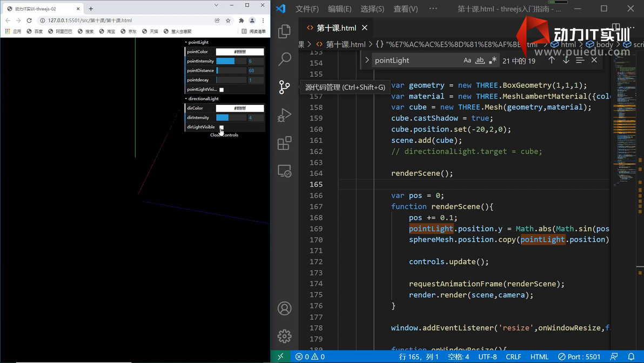The image size is (644, 363).
Task: Go to previous find match arrow
Action: pyautogui.click(x=552, y=61)
